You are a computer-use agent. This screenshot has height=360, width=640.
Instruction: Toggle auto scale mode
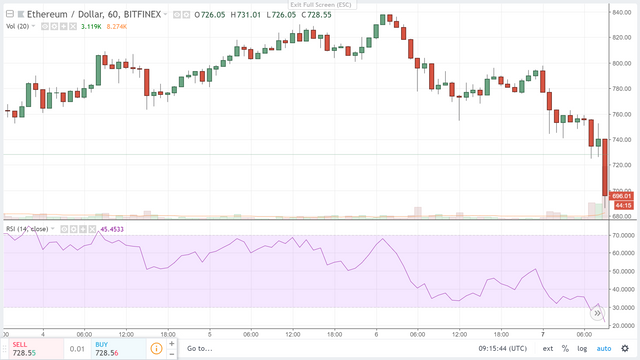click(604, 349)
